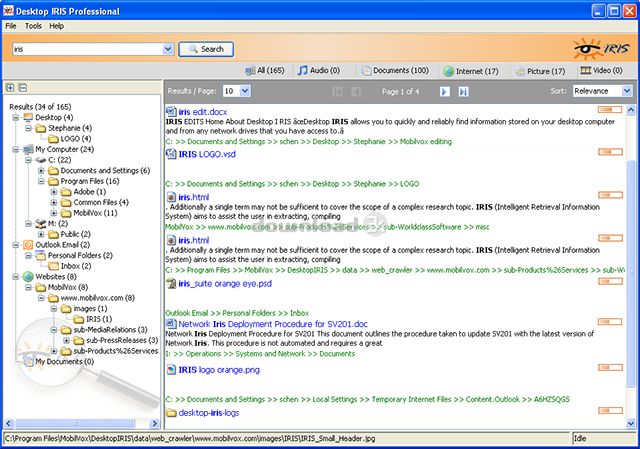Open the File menu
The image size is (640, 449).
(11, 26)
